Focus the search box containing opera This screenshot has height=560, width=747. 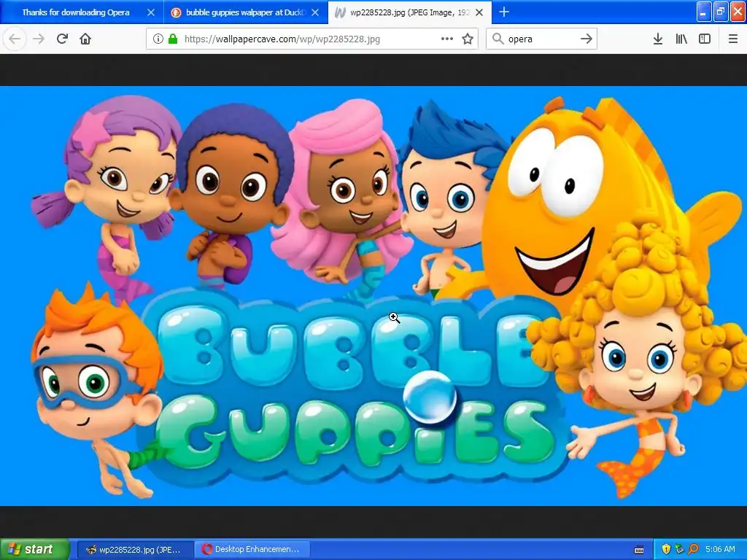coord(541,39)
